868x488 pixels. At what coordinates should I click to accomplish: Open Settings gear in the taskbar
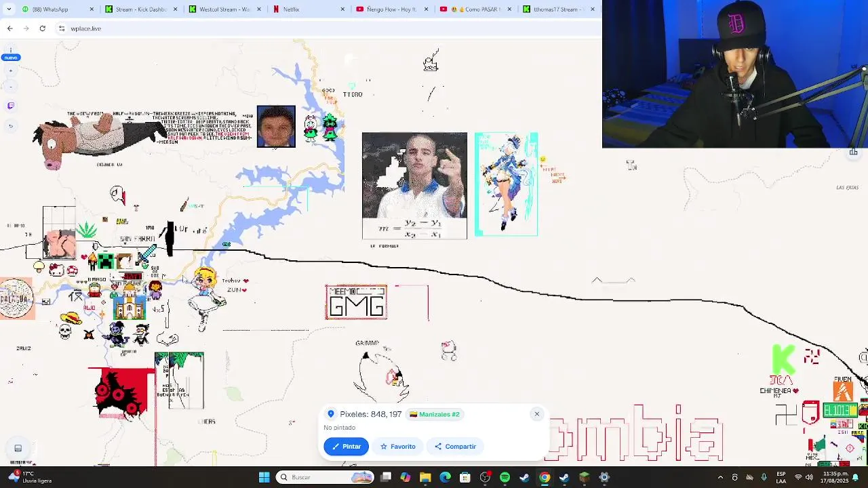click(x=604, y=477)
